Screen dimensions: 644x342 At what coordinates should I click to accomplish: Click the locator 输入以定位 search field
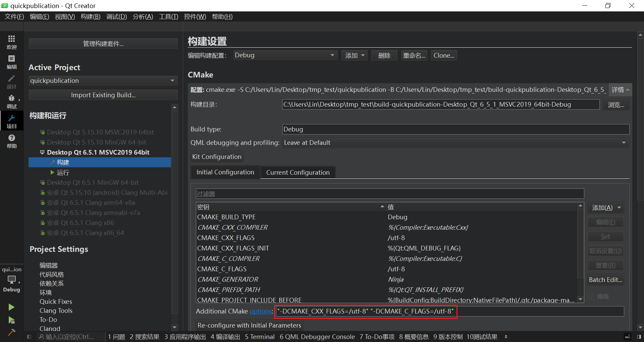[x=70, y=337]
